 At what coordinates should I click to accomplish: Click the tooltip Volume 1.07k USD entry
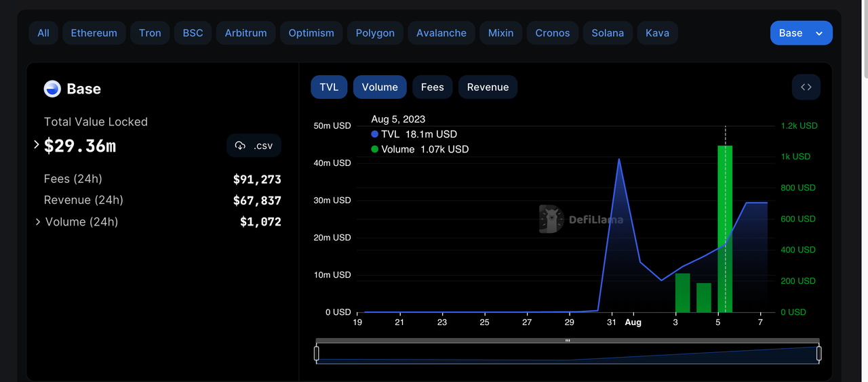[420, 149]
